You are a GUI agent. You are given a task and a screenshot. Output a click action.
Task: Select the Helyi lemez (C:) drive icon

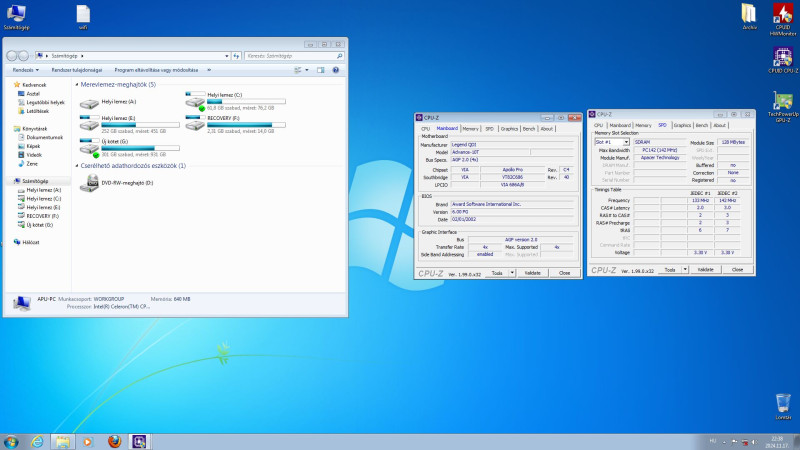pyautogui.click(x=195, y=102)
